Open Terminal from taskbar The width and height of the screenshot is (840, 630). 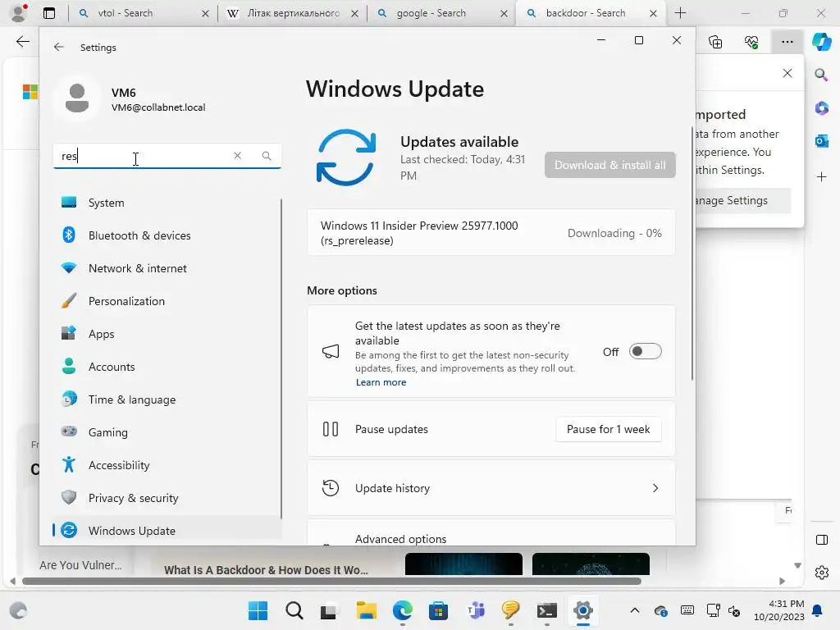(547, 610)
